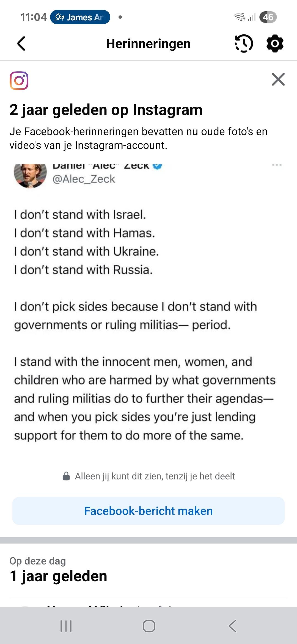The image size is (297, 644).
Task: Open Herinneringen settings gear
Action: tap(275, 43)
